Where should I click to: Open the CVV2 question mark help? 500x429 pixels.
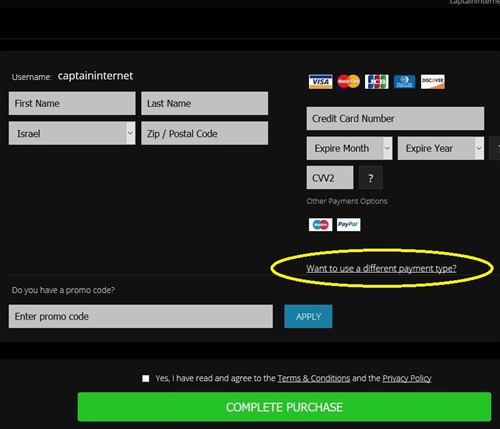pos(371,178)
